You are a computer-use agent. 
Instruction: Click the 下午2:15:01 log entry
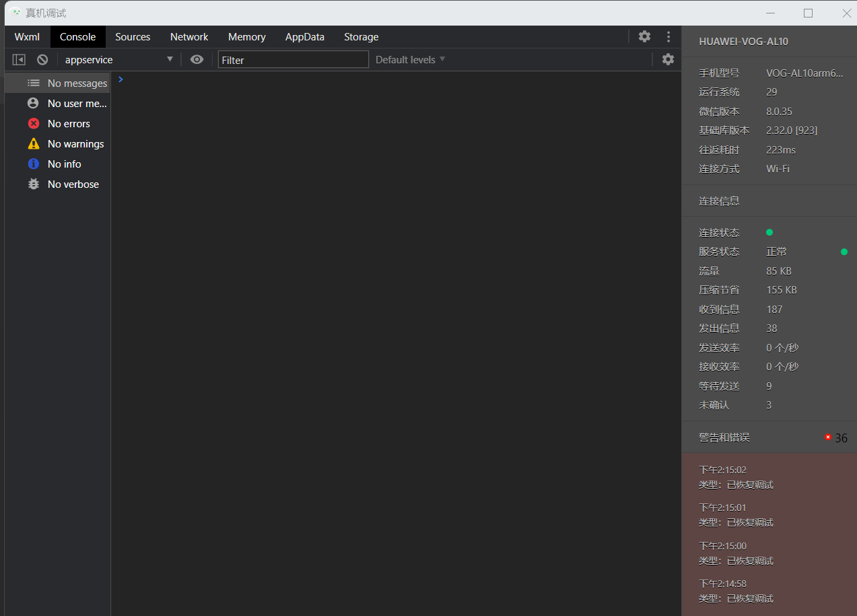(x=736, y=515)
